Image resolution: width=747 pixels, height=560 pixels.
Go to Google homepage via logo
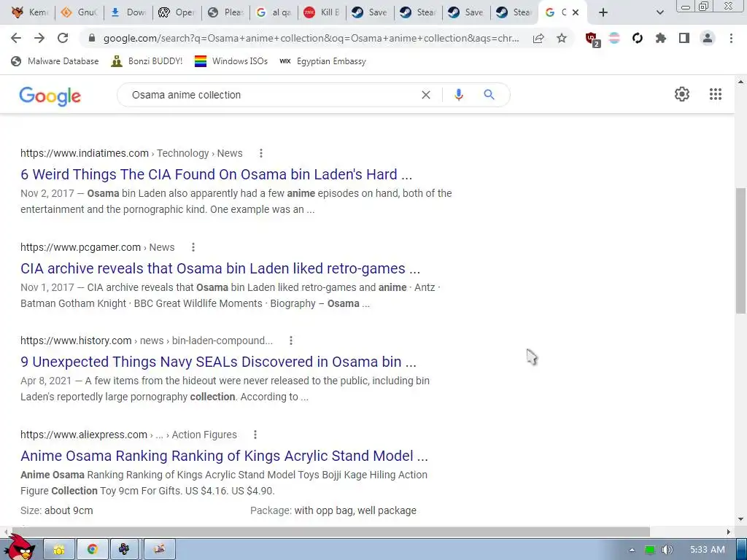click(x=50, y=96)
